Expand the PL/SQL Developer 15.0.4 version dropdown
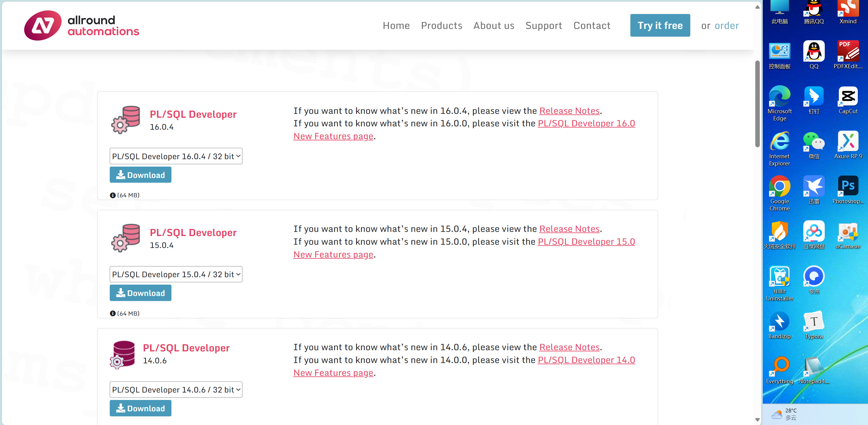This screenshot has width=868, height=425. click(x=176, y=274)
